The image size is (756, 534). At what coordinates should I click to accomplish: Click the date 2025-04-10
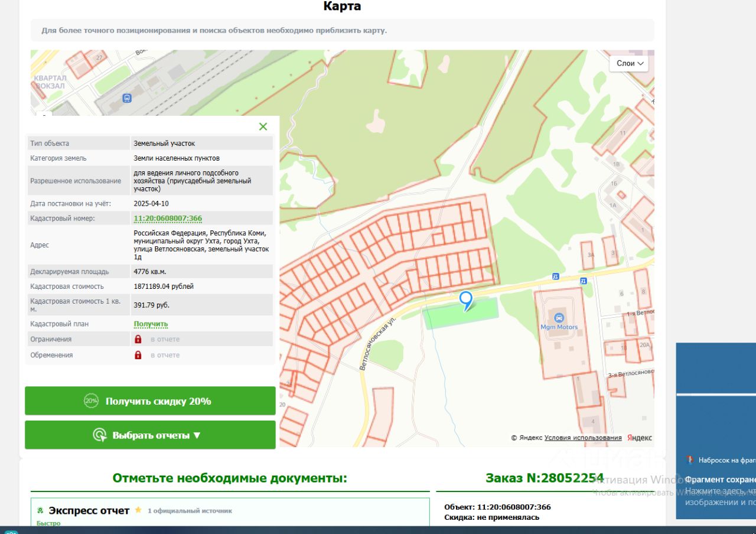151,204
